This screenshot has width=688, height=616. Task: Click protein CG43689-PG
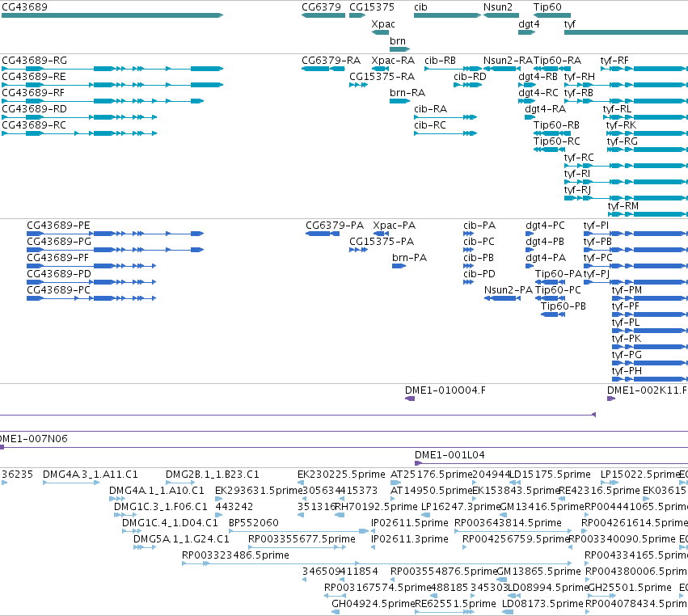click(x=116, y=250)
